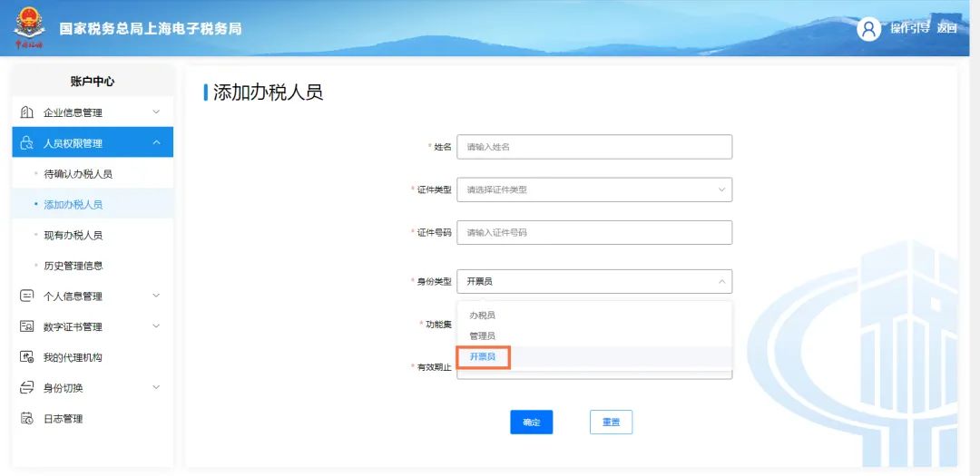The image size is (980, 476).
Task: Expand 企业信息管理 chevron
Action: coord(156,112)
